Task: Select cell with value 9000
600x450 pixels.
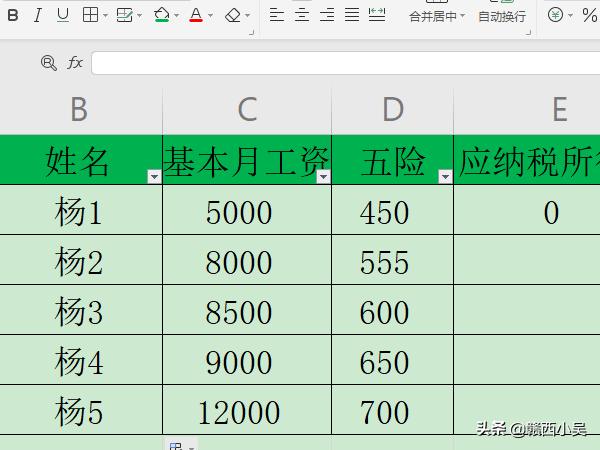Action: (247, 360)
